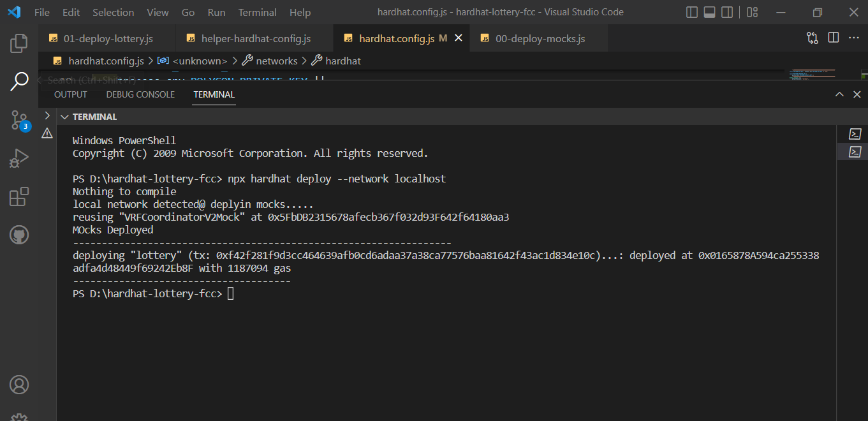Image resolution: width=868 pixels, height=421 pixels.
Task: Select the first terminal instance icon
Action: pyautogui.click(x=855, y=134)
